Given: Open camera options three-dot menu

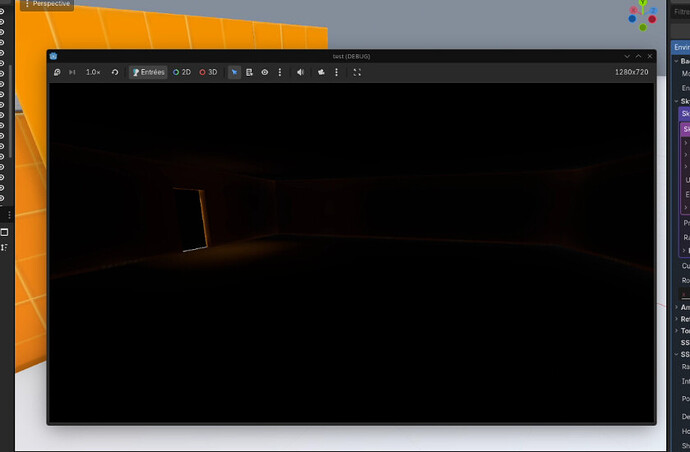Looking at the screenshot, I should coord(337,72).
